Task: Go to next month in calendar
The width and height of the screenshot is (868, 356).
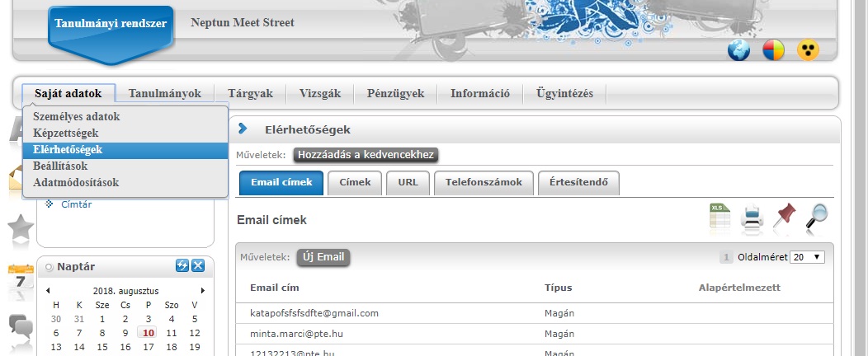Action: [x=203, y=291]
